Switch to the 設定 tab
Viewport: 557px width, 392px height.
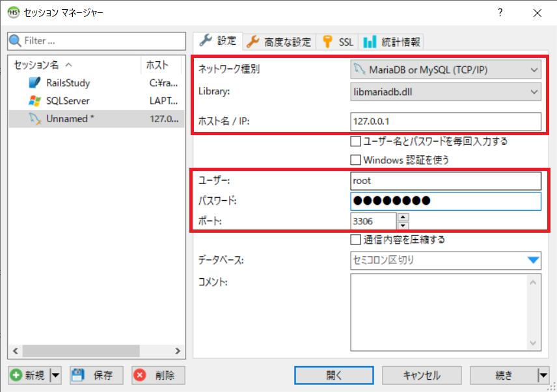click(x=218, y=41)
